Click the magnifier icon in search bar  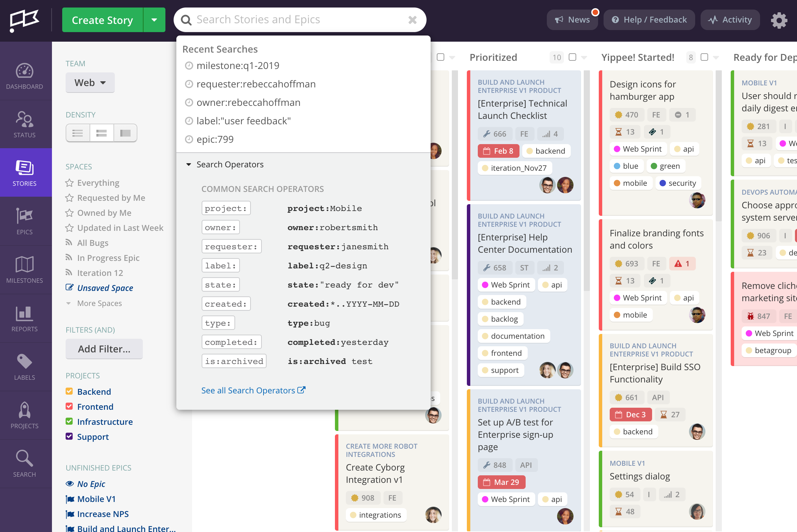click(x=186, y=20)
